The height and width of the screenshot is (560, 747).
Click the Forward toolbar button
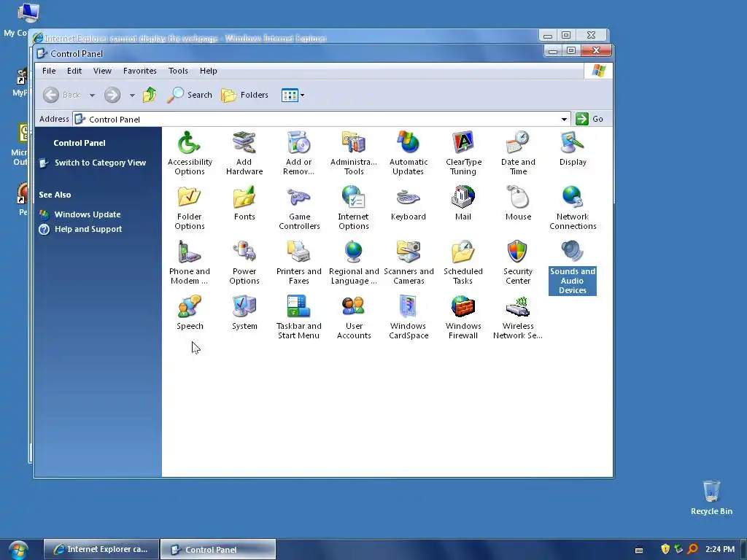point(112,95)
